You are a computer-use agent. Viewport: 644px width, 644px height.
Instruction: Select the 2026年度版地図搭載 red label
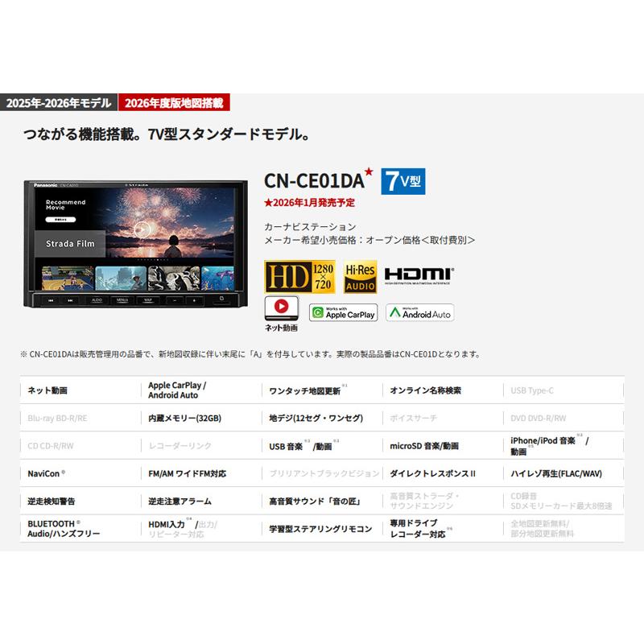coord(174,103)
